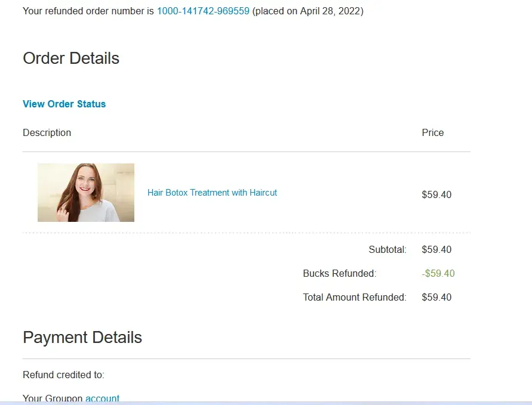Select the Description column header
532x405 pixels.
[47, 132]
